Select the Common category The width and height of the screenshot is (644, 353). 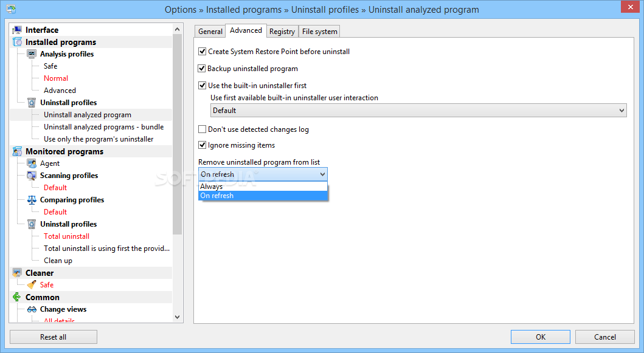coord(43,297)
